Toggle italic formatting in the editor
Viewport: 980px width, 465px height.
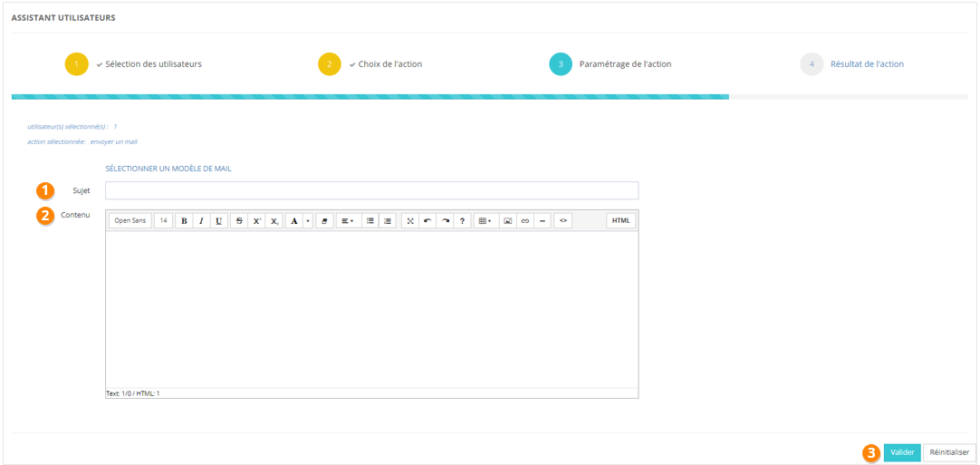click(x=201, y=220)
